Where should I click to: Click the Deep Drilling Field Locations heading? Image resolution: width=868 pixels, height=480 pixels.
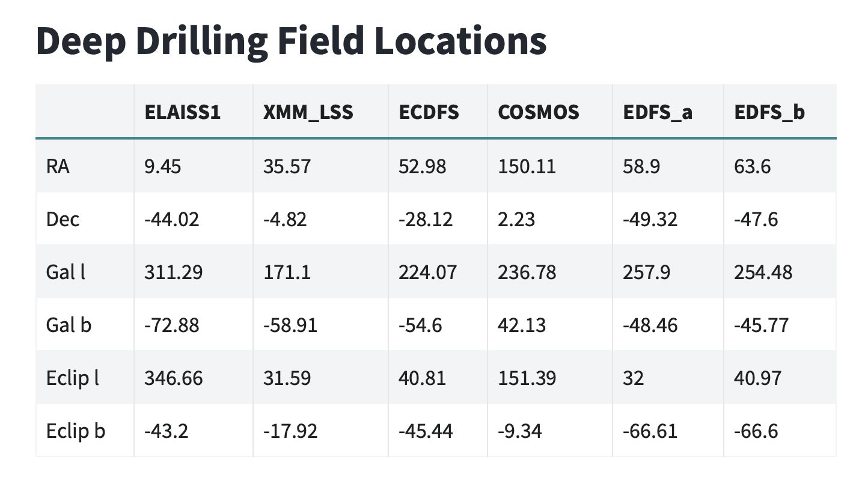(x=291, y=41)
